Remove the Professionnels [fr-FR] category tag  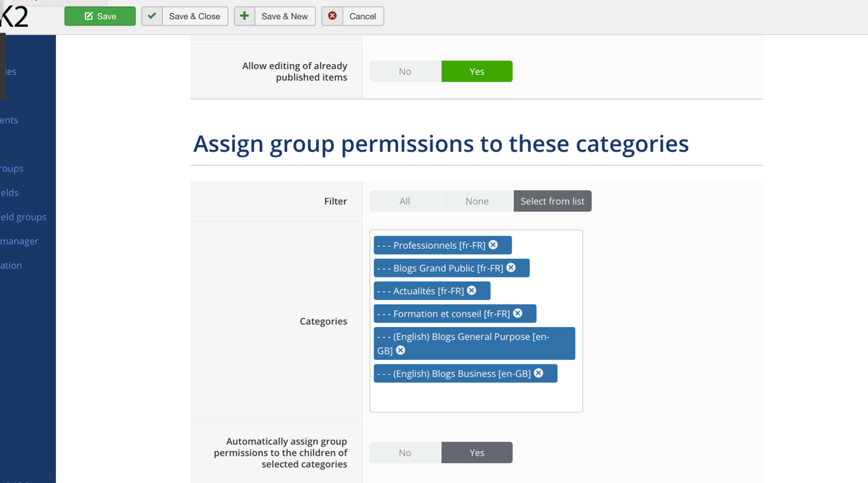493,245
